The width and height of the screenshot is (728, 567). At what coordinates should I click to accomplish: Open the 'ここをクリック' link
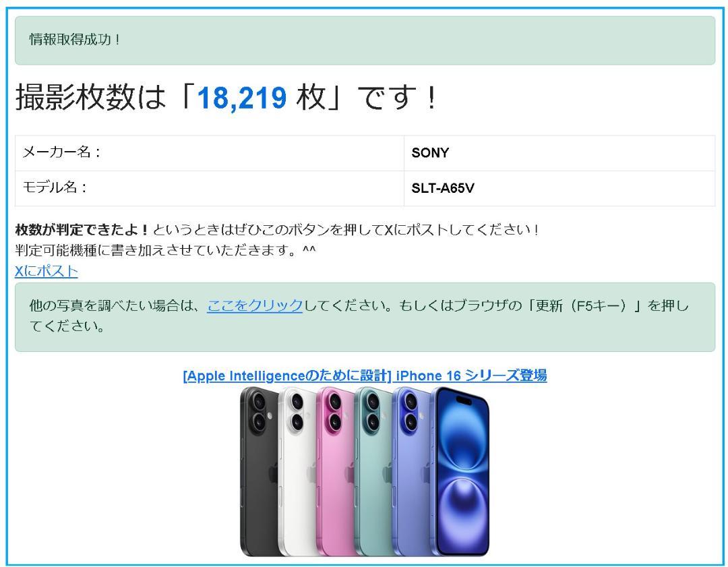[254, 305]
